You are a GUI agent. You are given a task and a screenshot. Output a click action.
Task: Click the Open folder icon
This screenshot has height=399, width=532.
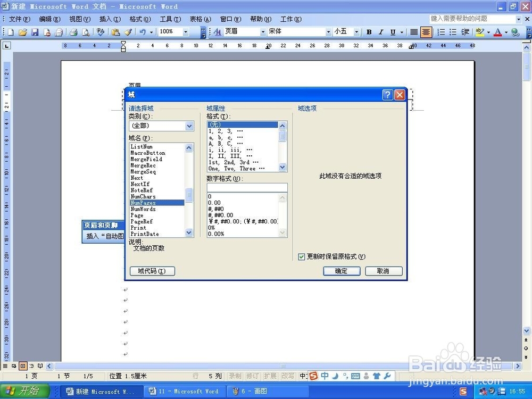coord(23,32)
